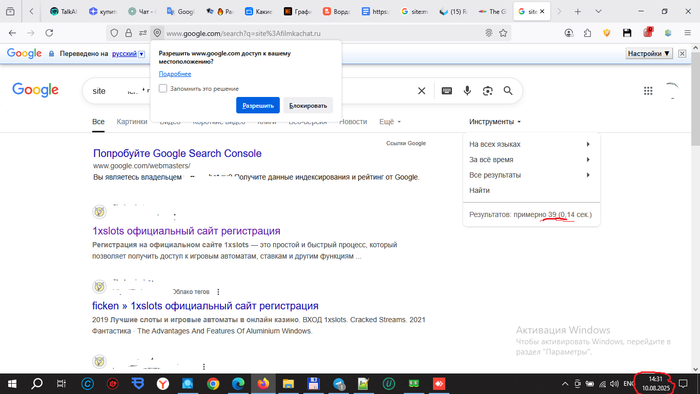Select the Все results tab
The image size is (700, 394).
pos(98,122)
